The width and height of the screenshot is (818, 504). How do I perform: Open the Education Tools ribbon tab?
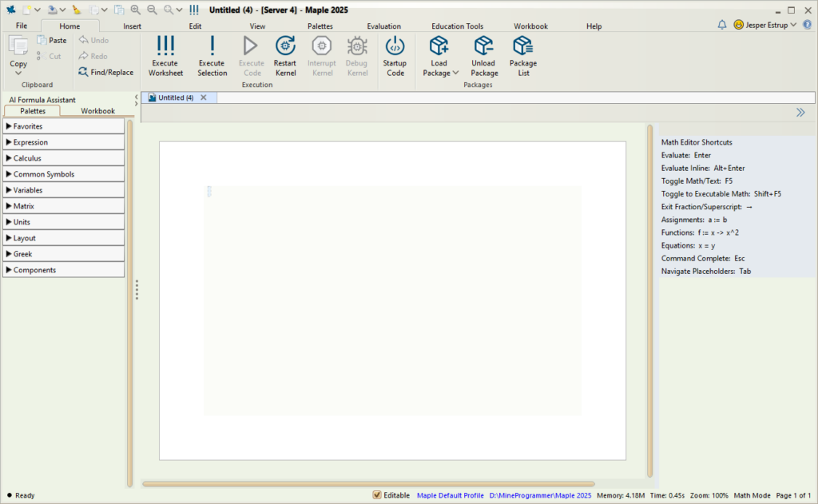[x=458, y=26]
